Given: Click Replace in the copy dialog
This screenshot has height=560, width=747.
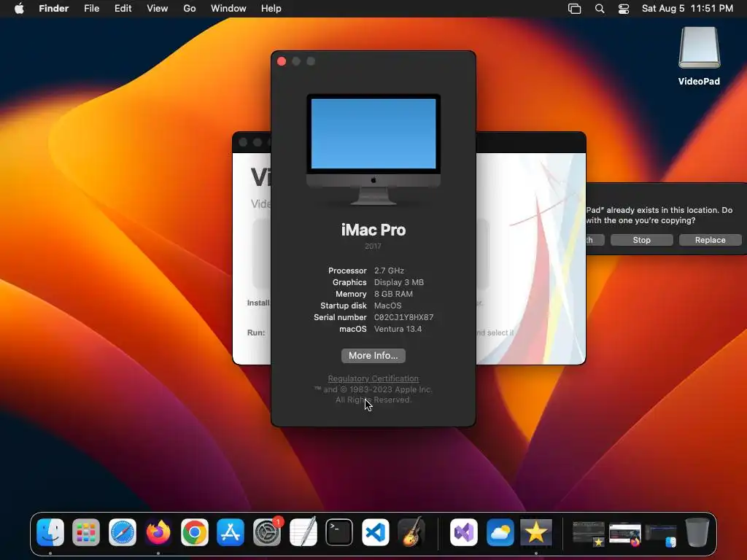Looking at the screenshot, I should [711, 240].
